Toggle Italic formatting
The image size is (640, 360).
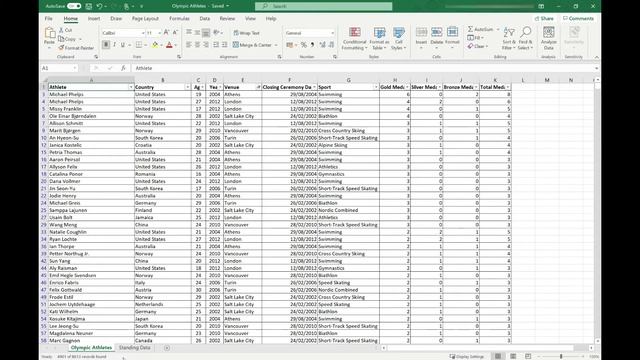[x=114, y=45]
